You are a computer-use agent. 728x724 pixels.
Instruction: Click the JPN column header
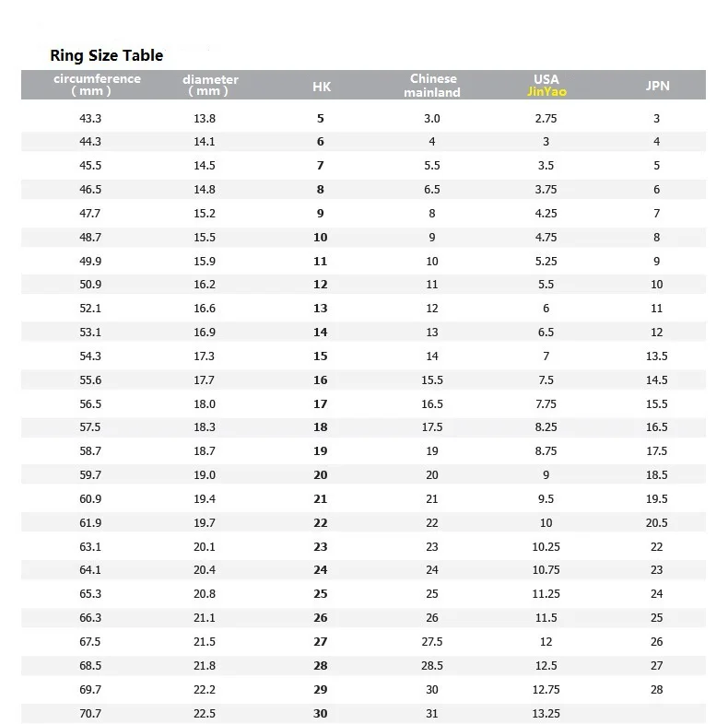(x=657, y=86)
